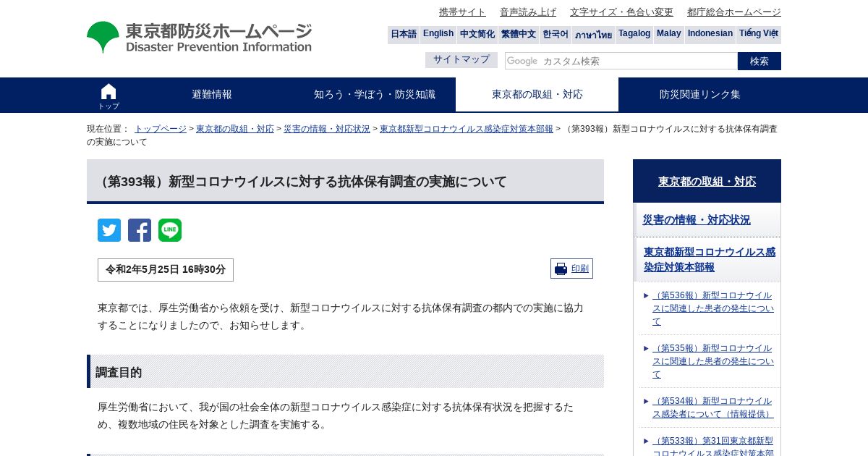Viewport: 868px width, 456px height.
Task: Switch language to 中文简化
Action: coord(477,35)
